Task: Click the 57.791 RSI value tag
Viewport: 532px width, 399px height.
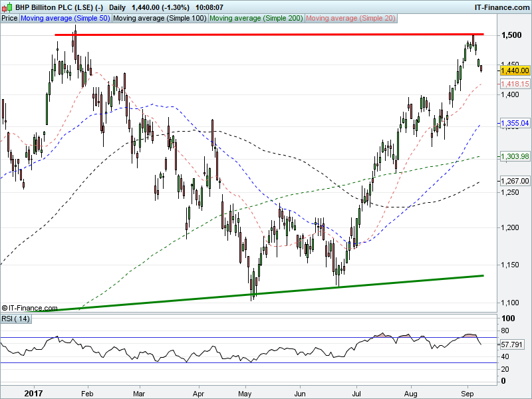Action: pos(512,344)
